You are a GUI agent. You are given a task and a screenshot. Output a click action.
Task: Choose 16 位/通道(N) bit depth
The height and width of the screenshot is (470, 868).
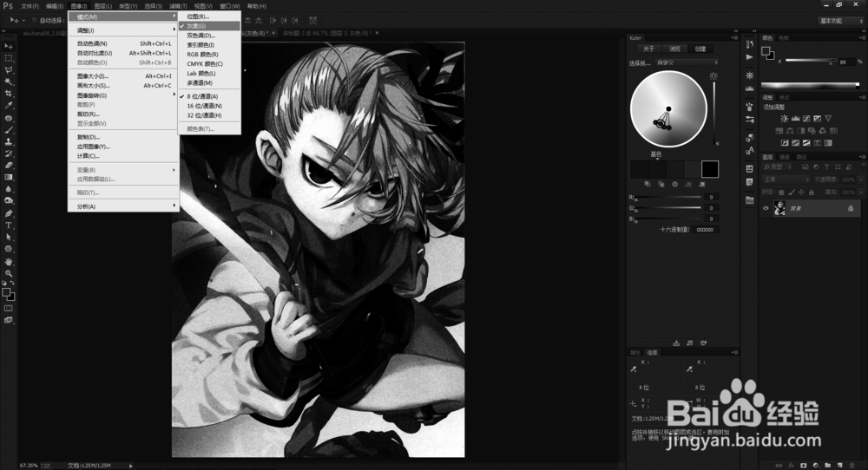point(209,106)
